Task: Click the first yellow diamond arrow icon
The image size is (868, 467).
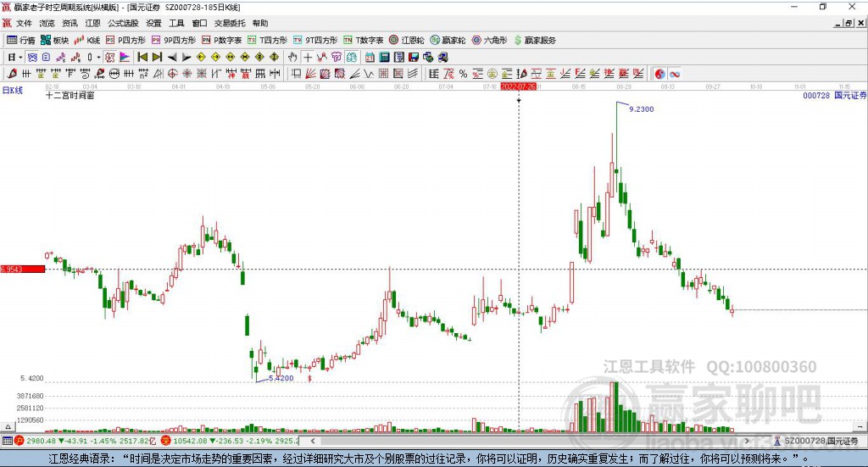Action: coord(201,57)
